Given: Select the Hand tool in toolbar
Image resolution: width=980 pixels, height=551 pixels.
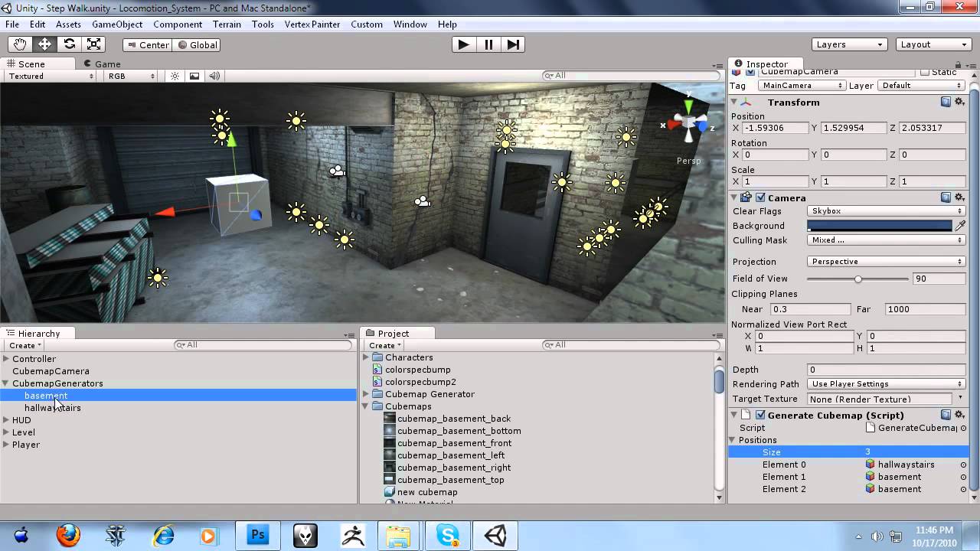Looking at the screenshot, I should [21, 44].
